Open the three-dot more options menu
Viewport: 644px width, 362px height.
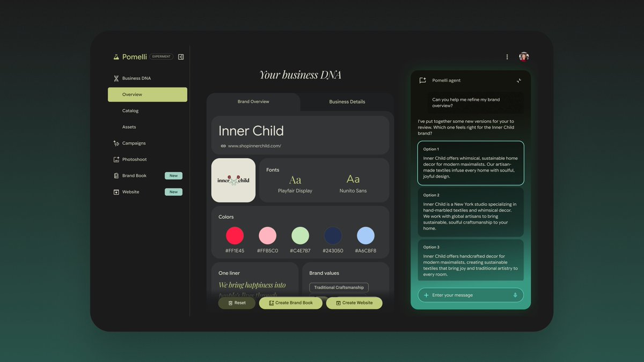point(507,57)
